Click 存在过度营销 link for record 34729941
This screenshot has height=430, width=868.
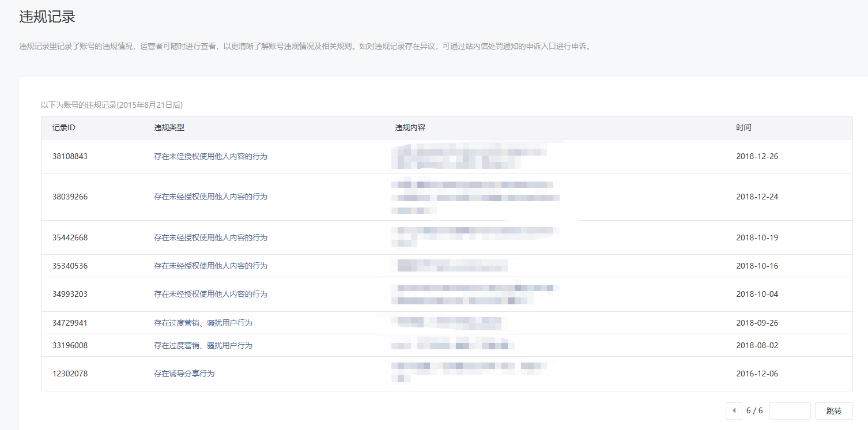(203, 323)
